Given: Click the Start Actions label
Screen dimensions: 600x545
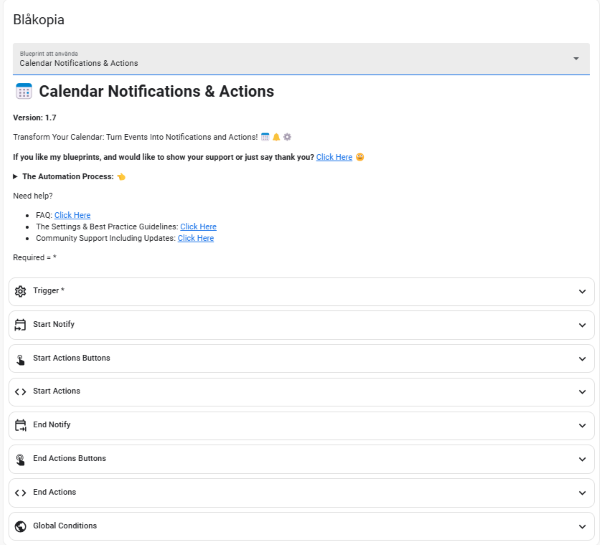Looking at the screenshot, I should click(x=57, y=391).
